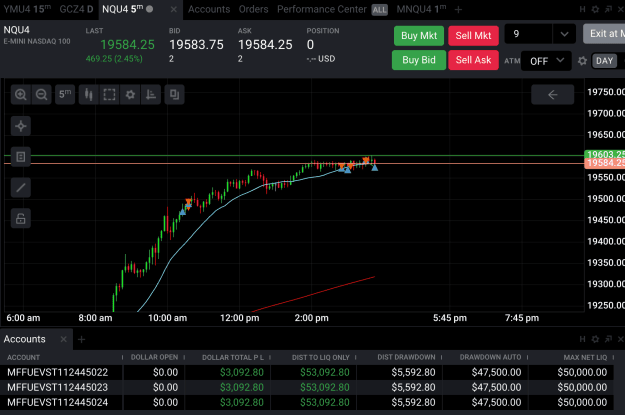
Task: Switch to the Performance Center tab
Action: pos(322,9)
